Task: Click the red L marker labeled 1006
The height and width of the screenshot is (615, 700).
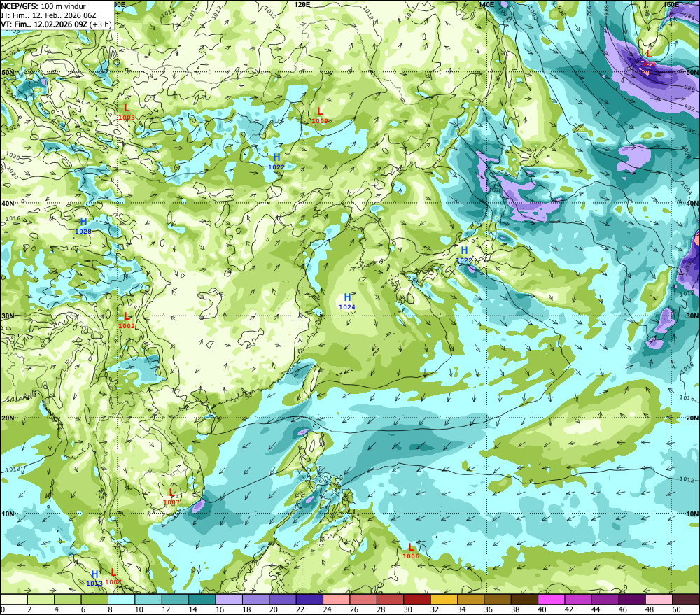Action: click(411, 547)
